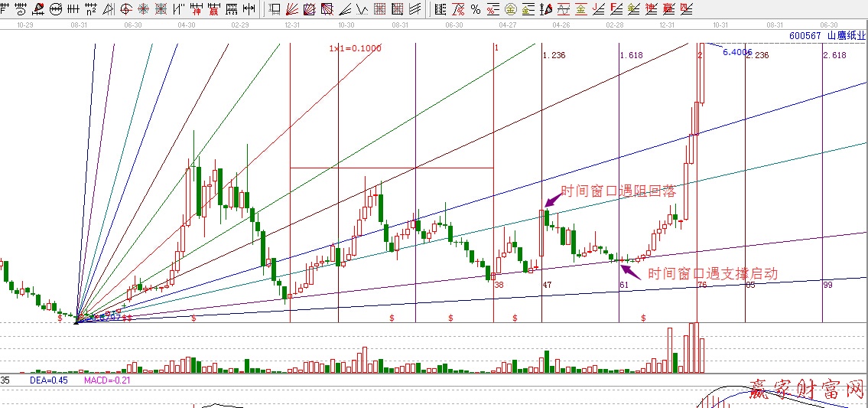Click the zigzag wave line tool
This screenshot has height=408, width=868.
361,9
